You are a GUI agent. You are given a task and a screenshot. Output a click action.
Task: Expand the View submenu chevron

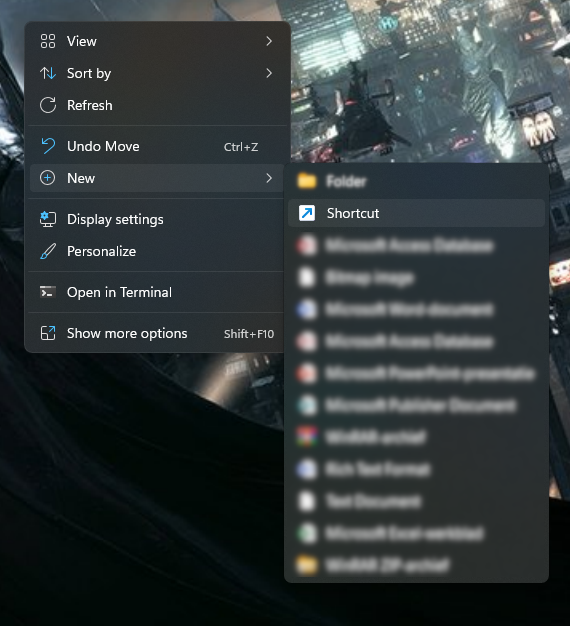tap(269, 41)
